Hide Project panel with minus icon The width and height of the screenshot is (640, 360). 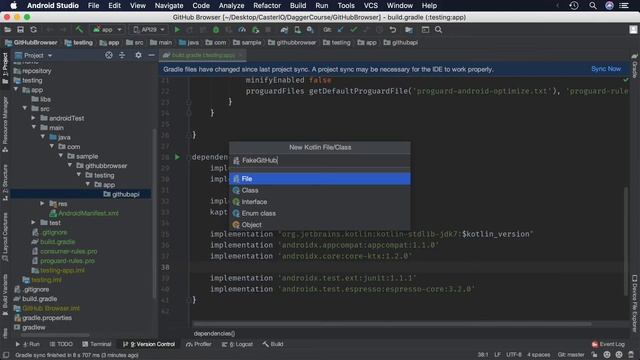151,55
